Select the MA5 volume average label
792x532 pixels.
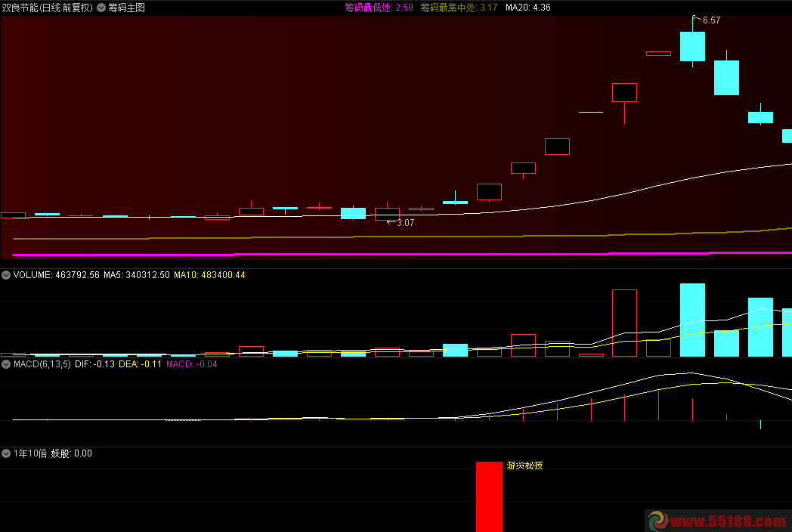point(136,275)
